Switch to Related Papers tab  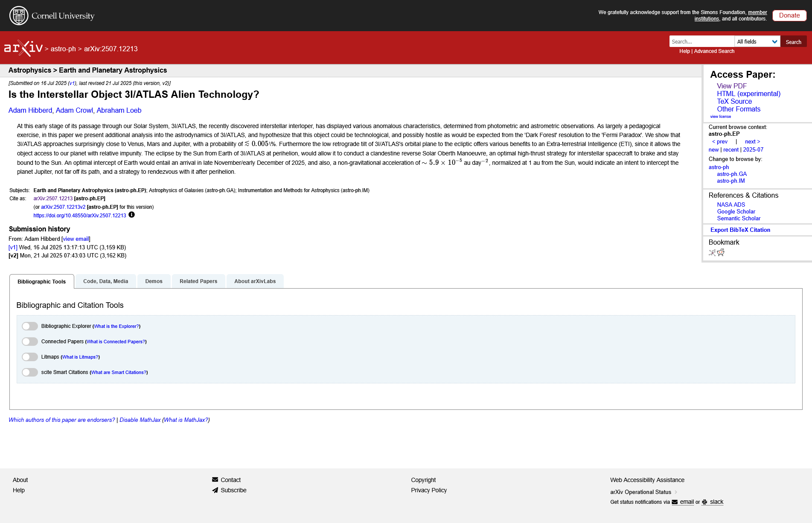coord(198,281)
